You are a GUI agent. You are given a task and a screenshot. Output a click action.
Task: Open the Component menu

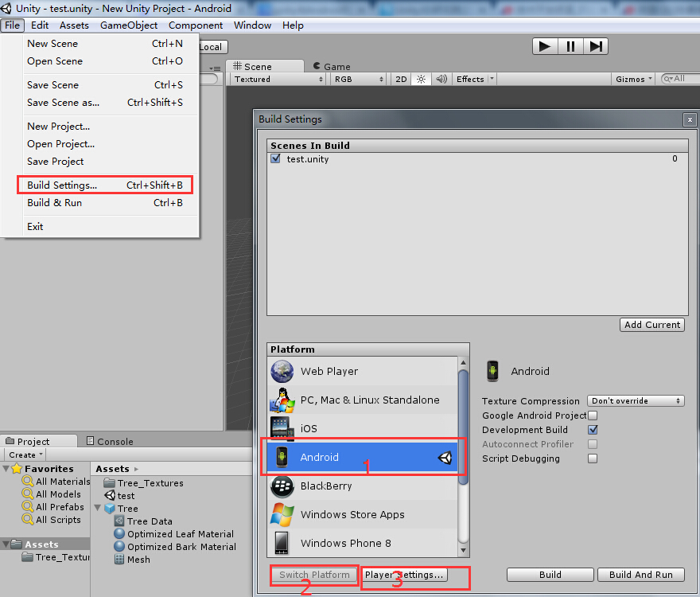coord(196,25)
